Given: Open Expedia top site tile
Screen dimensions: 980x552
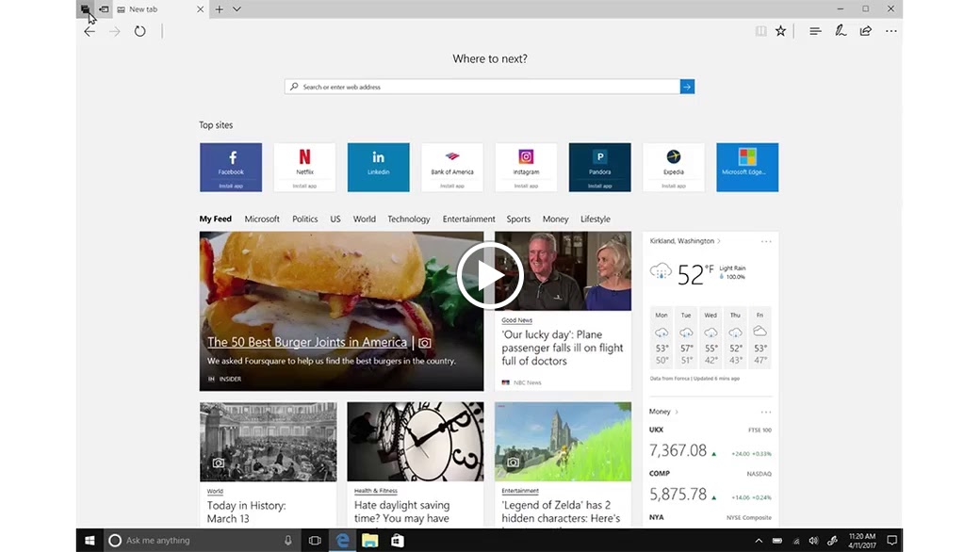Looking at the screenshot, I should coord(673,168).
